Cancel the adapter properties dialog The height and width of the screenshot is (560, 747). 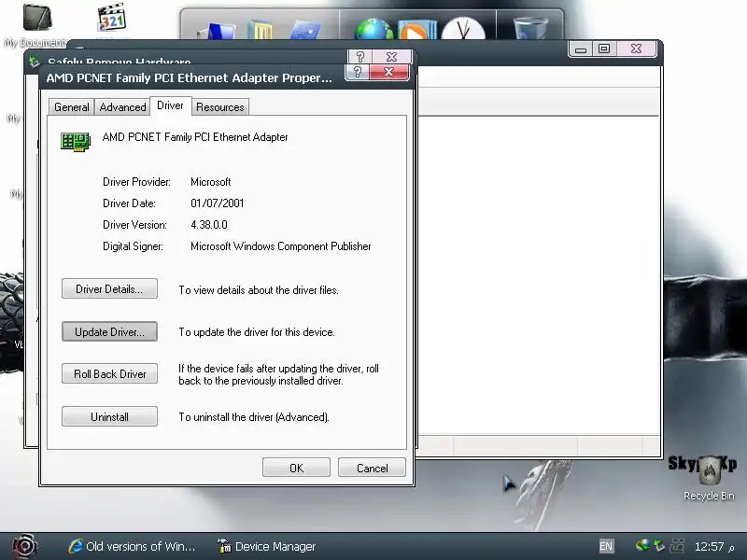(x=372, y=468)
